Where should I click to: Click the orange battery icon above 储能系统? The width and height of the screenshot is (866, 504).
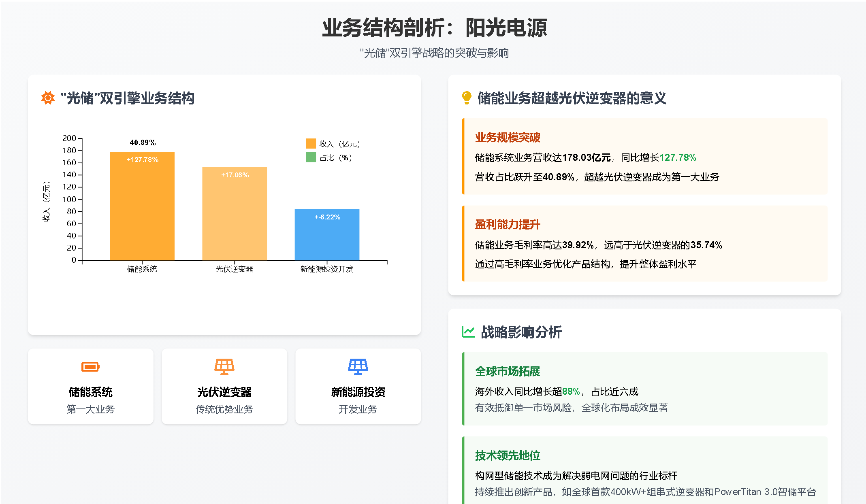coord(90,367)
